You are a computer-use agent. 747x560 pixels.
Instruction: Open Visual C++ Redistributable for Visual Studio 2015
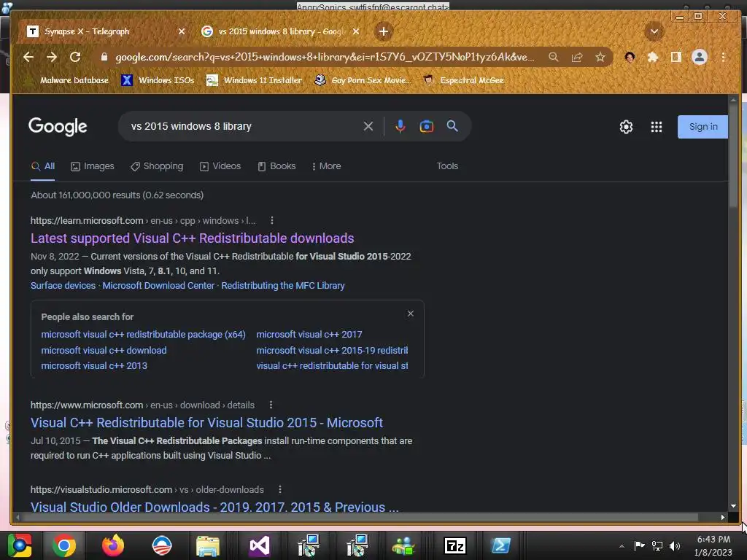pos(206,423)
